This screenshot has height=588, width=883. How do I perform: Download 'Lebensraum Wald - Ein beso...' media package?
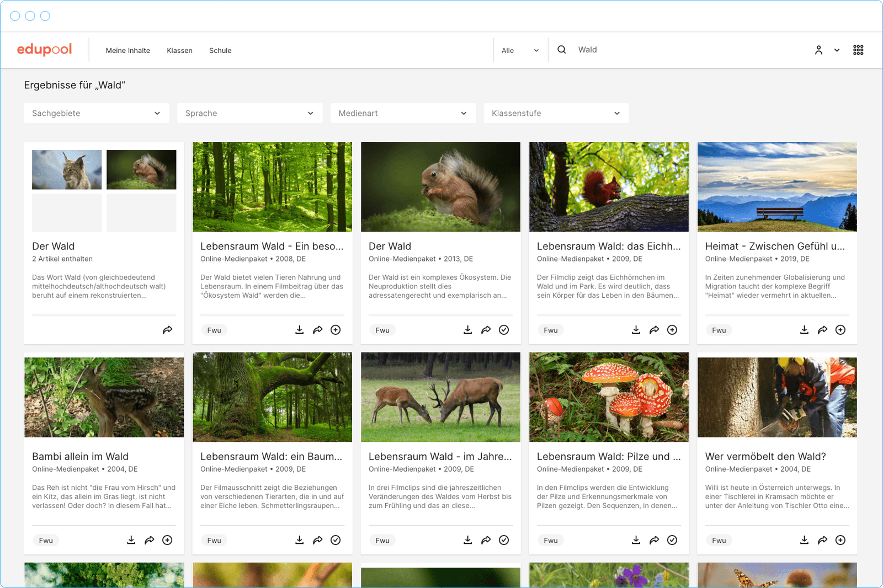click(300, 330)
